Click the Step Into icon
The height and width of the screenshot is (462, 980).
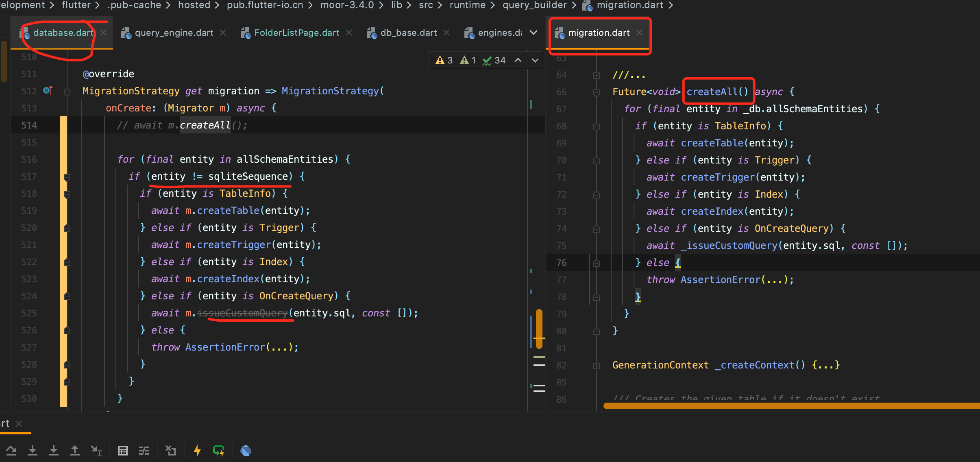pos(33,450)
